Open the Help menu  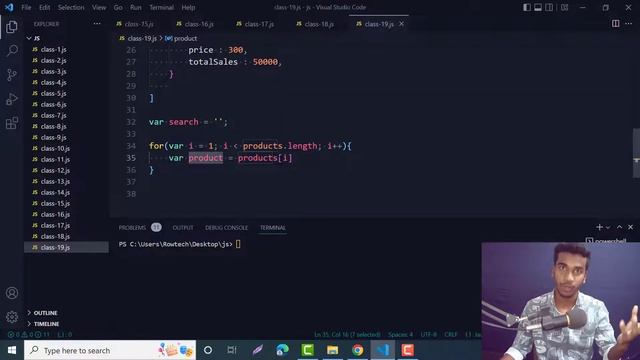click(188, 7)
